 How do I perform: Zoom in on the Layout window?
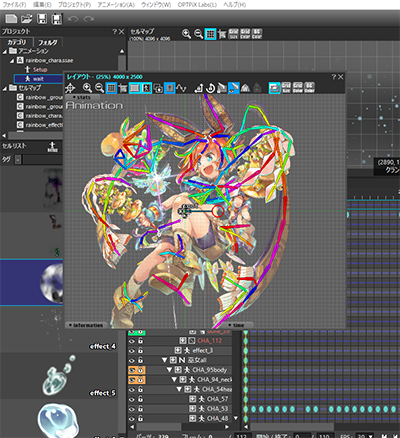click(87, 88)
